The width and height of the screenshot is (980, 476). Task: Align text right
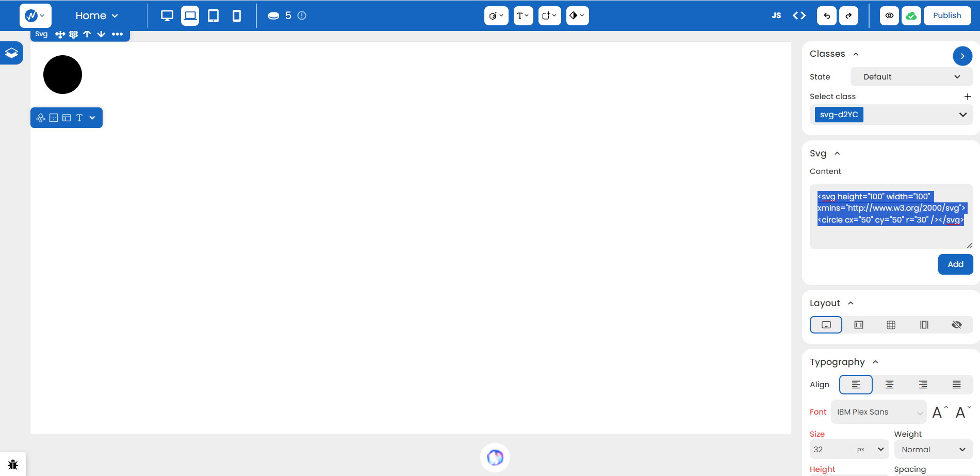(923, 385)
